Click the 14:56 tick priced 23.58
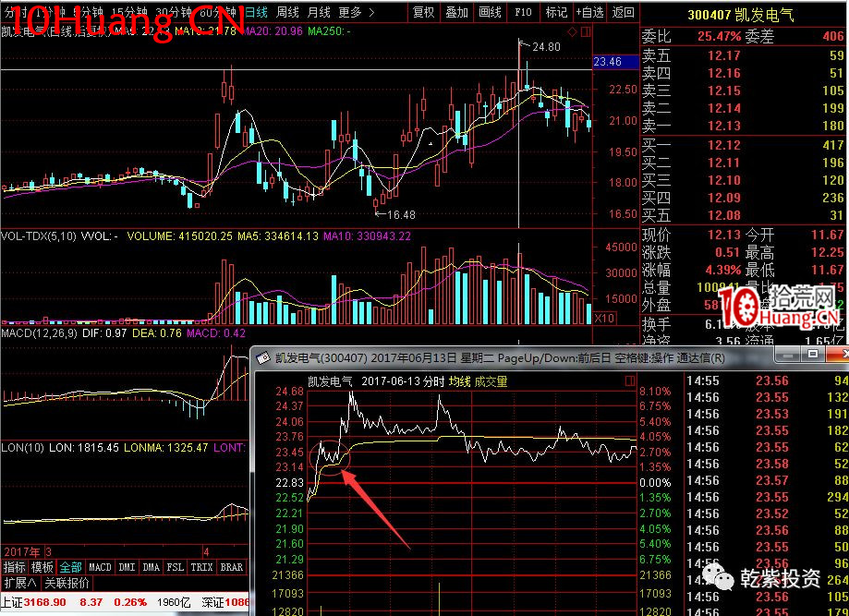This screenshot has width=849, height=616. click(768, 464)
